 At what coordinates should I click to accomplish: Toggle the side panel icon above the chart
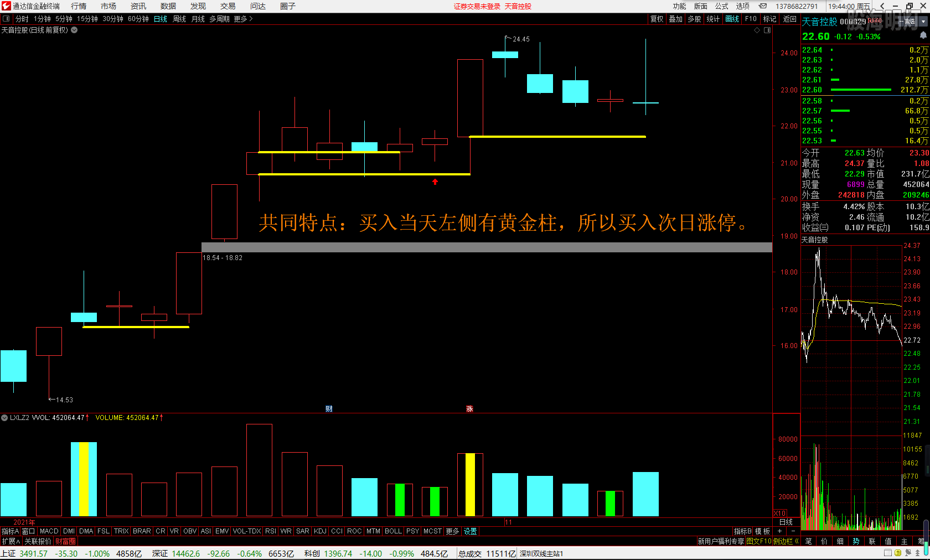[x=767, y=30]
